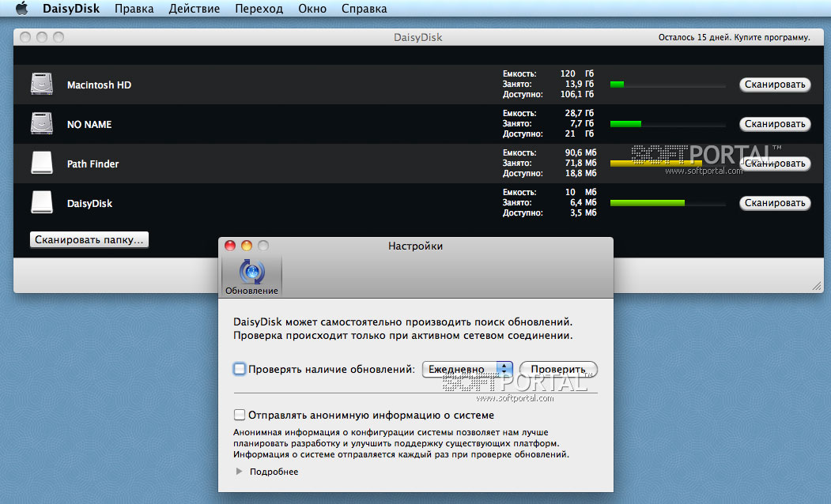The image size is (831, 504).
Task: Open the Окно menu
Action: point(312,9)
